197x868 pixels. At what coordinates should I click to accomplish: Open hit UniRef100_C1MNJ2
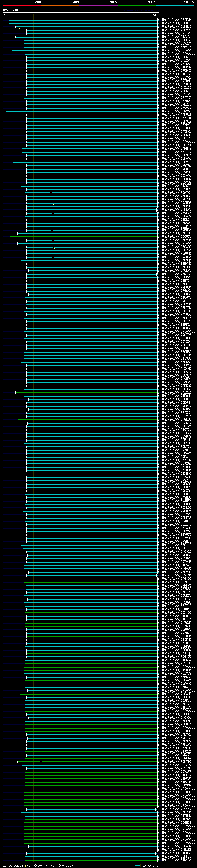tap(177, 26)
